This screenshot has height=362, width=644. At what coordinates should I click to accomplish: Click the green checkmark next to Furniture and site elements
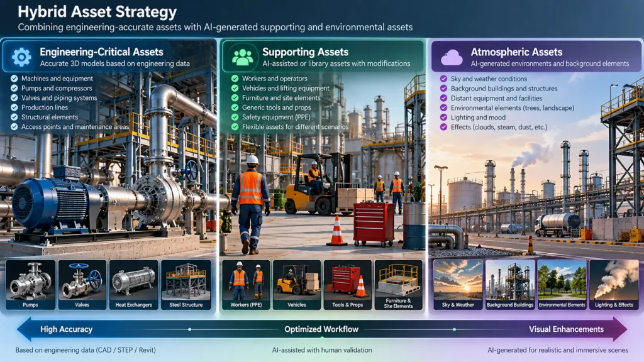pos(235,97)
